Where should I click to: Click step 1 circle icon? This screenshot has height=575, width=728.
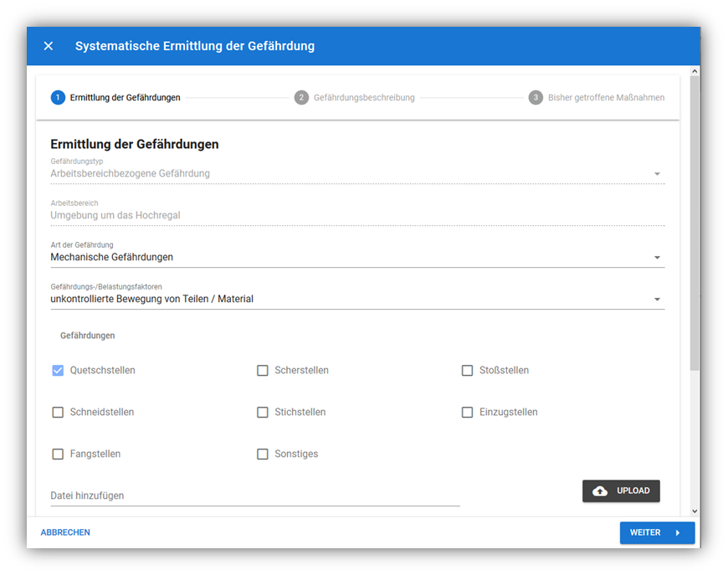[58, 98]
